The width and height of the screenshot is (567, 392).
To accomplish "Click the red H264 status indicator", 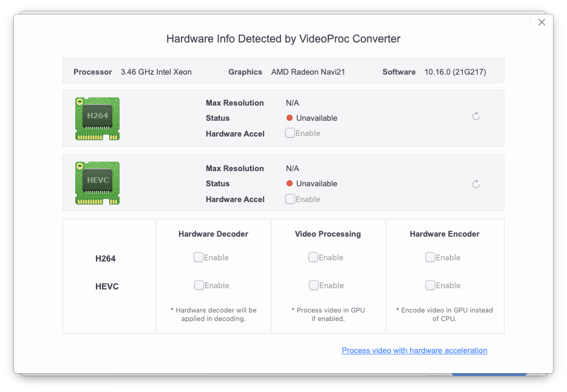I will (290, 118).
